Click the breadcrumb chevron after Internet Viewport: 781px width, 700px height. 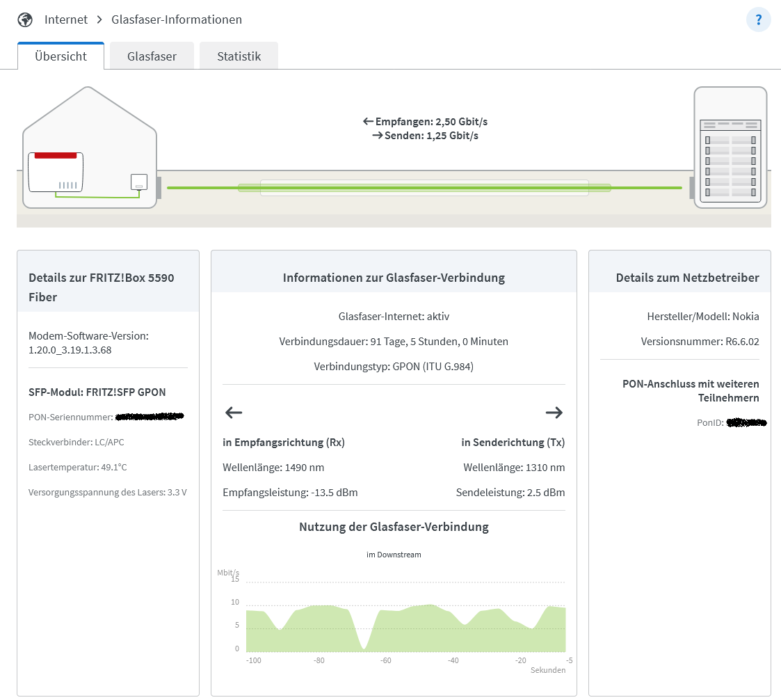(x=99, y=19)
